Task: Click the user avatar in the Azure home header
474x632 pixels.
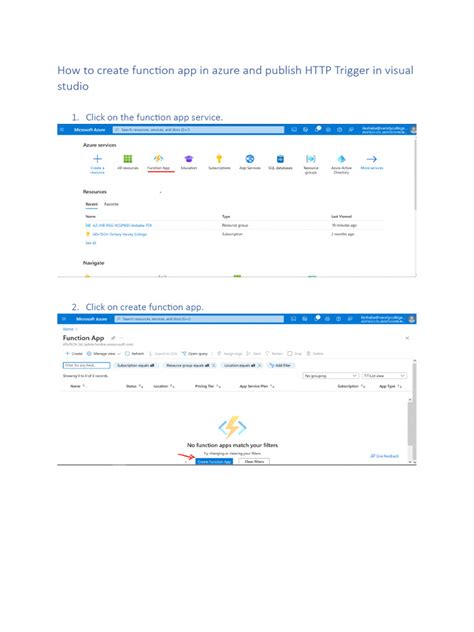Action: point(413,130)
